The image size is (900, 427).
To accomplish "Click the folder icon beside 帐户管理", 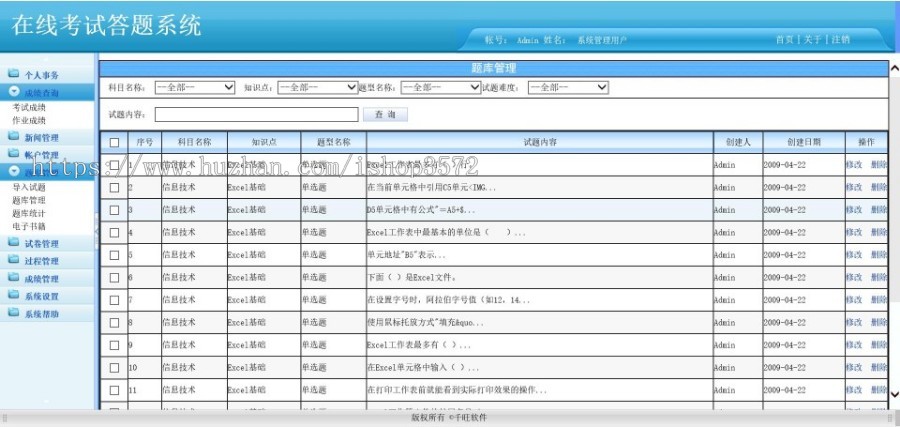I will pos(14,154).
